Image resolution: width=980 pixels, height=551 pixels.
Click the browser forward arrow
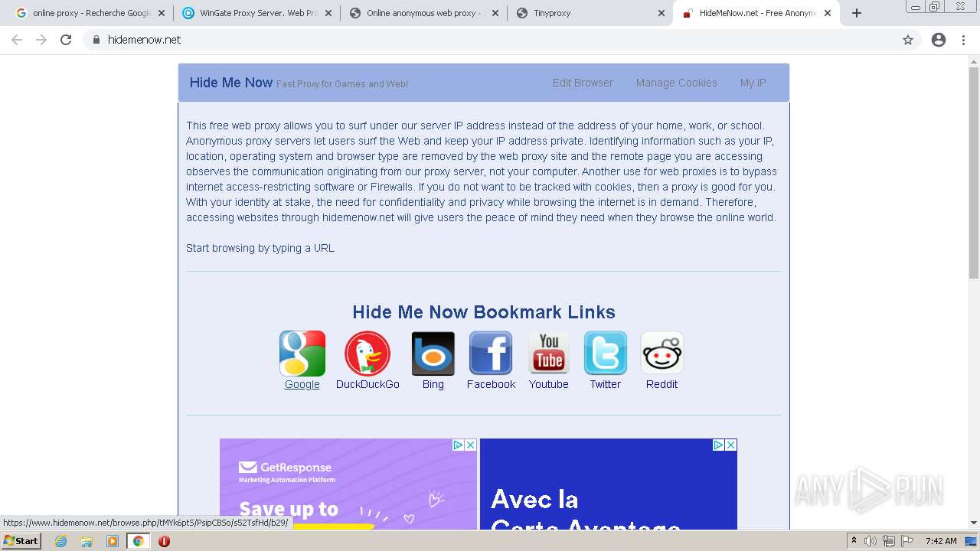[x=41, y=40]
